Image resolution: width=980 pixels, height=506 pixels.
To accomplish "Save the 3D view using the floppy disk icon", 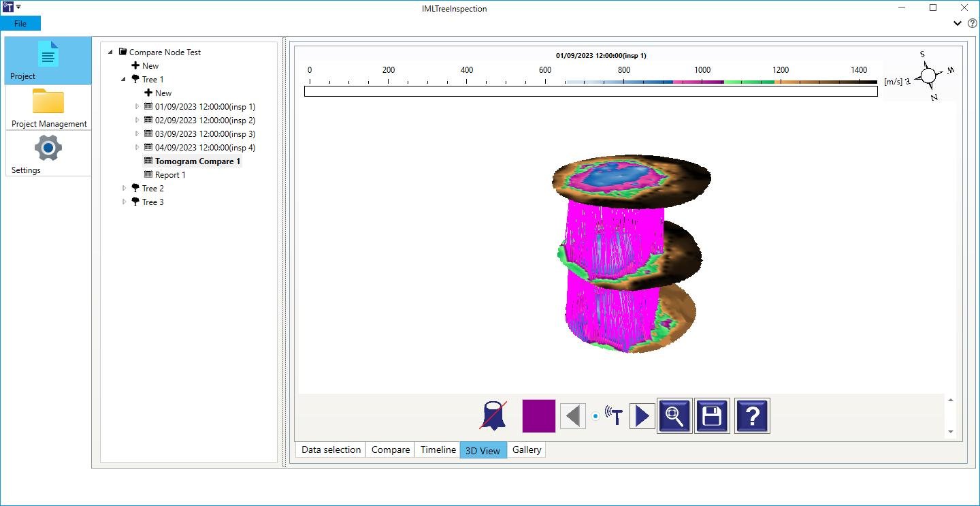I will pyautogui.click(x=712, y=415).
